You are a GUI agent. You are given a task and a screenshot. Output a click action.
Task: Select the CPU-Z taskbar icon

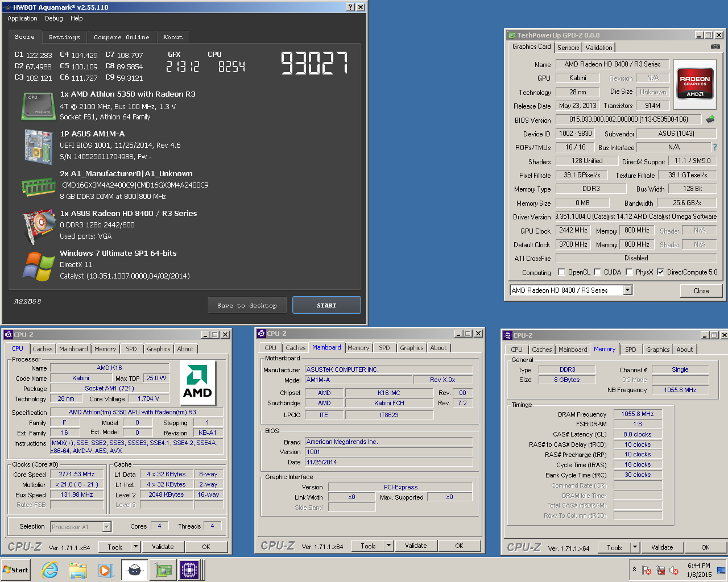189,570
